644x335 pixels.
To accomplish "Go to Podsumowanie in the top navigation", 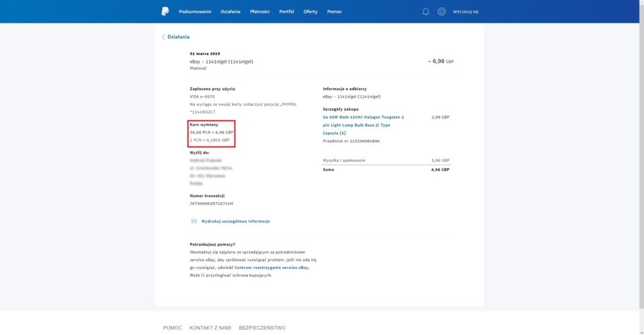I will coord(195,11).
